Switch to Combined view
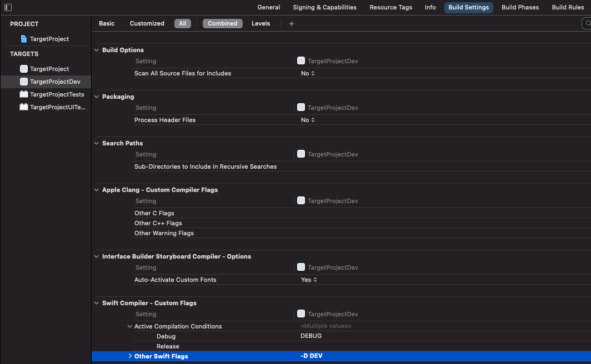 click(x=222, y=23)
